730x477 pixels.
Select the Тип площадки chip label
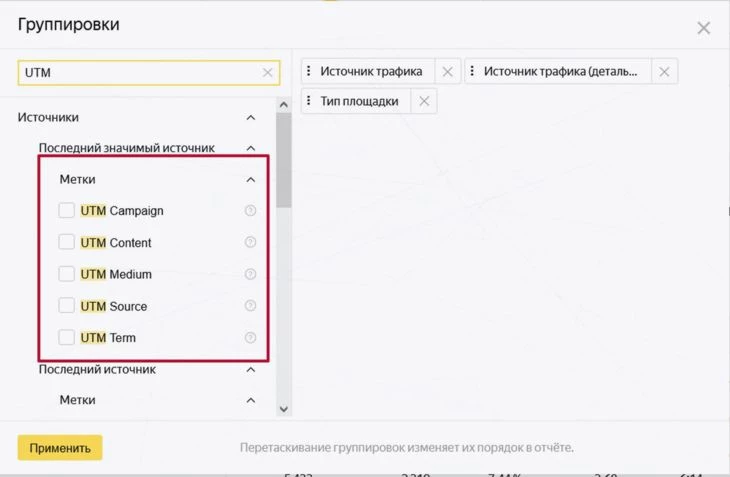359,101
